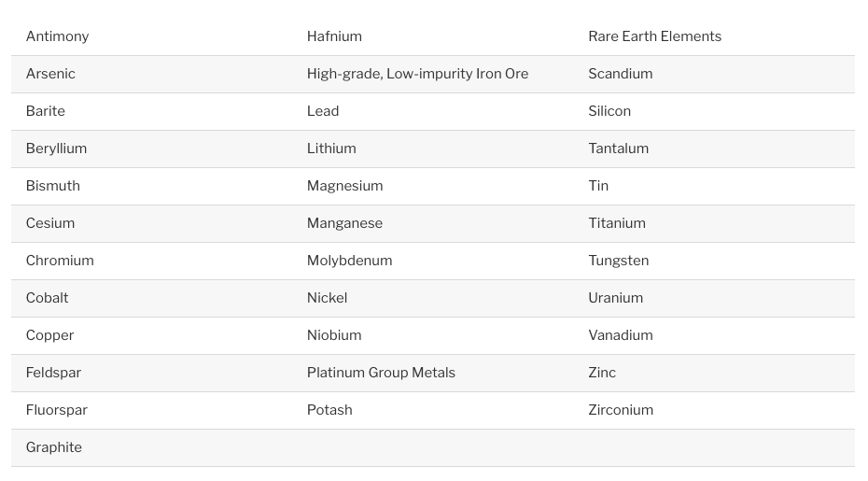868x481 pixels.
Task: Click the Titanium entry
Action: (617, 223)
